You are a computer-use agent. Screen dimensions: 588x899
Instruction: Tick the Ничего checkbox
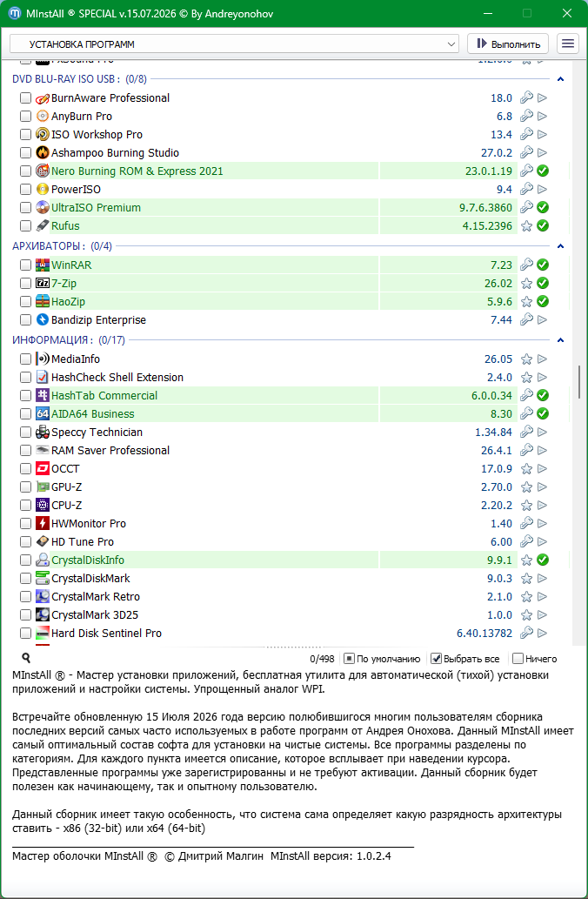[518, 659]
